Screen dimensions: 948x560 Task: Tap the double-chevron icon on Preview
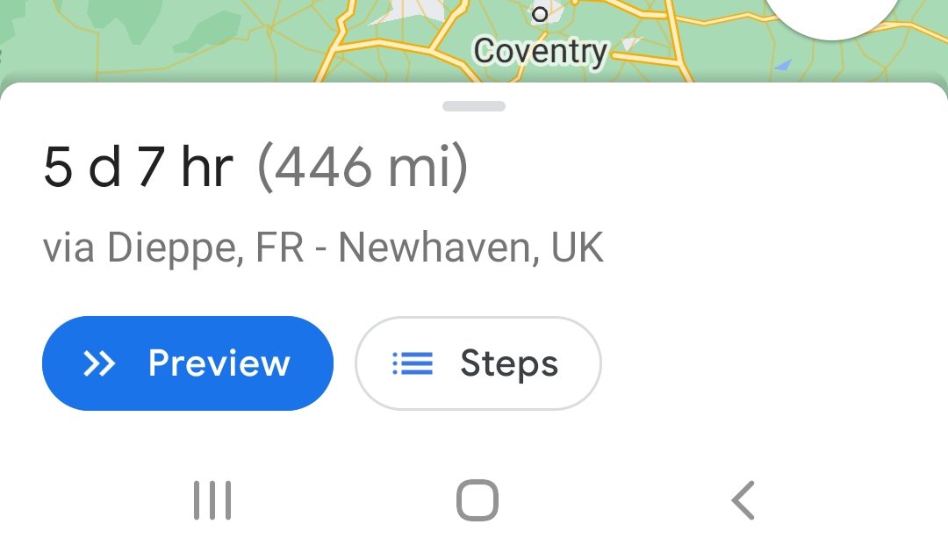pos(99,363)
